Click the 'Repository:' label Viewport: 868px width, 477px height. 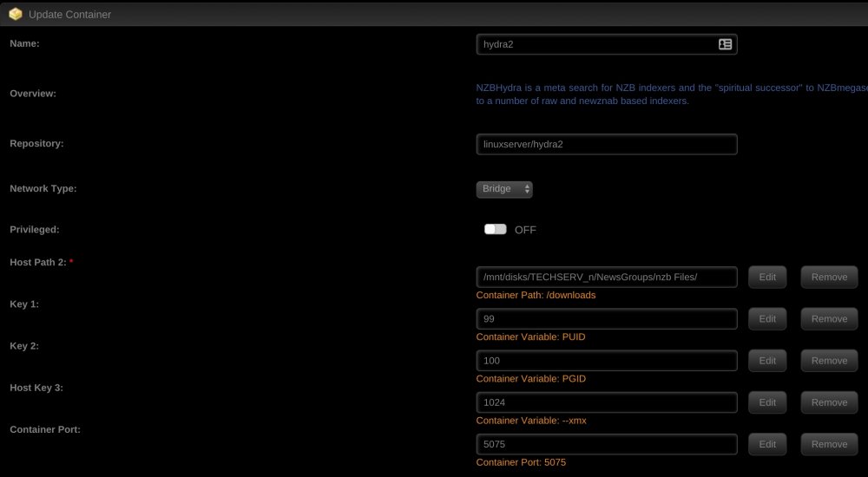tap(36, 143)
